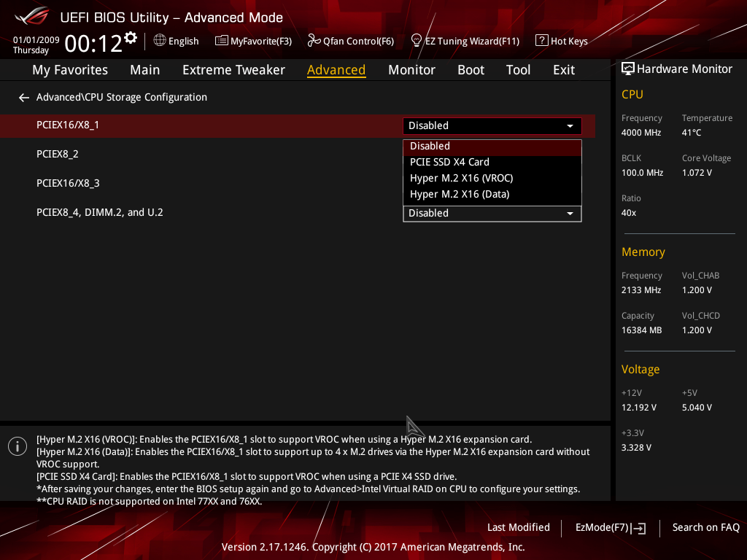
Task: Switch to the Monitor tab
Action: [x=411, y=70]
